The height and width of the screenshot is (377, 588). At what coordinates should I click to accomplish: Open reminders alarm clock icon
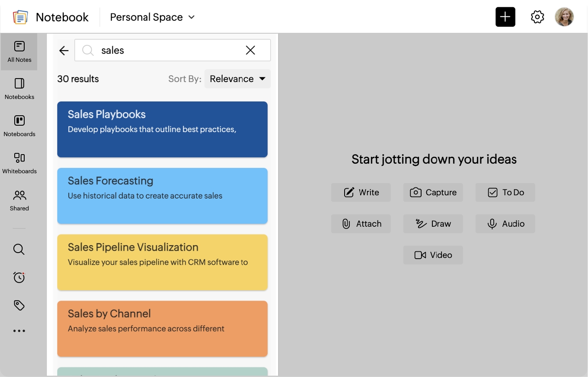(19, 277)
